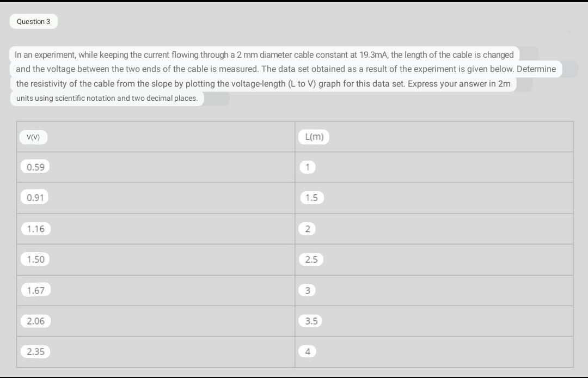Click the length value 4
Image resolution: width=588 pixels, height=378 pixels.
click(308, 351)
